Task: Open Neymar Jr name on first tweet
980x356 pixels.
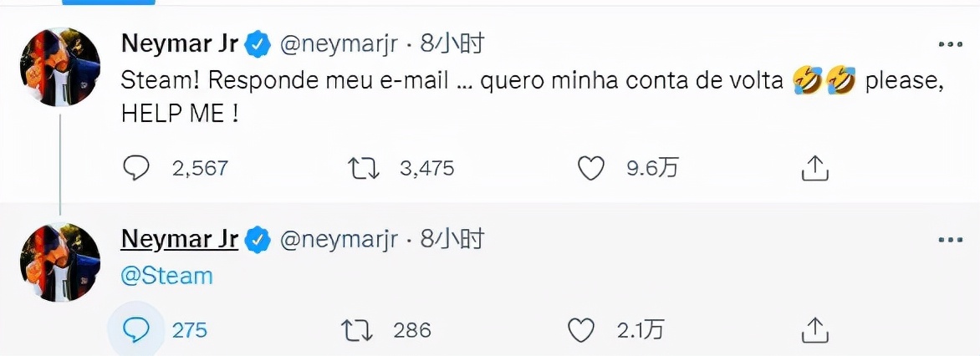Action: click(x=180, y=44)
